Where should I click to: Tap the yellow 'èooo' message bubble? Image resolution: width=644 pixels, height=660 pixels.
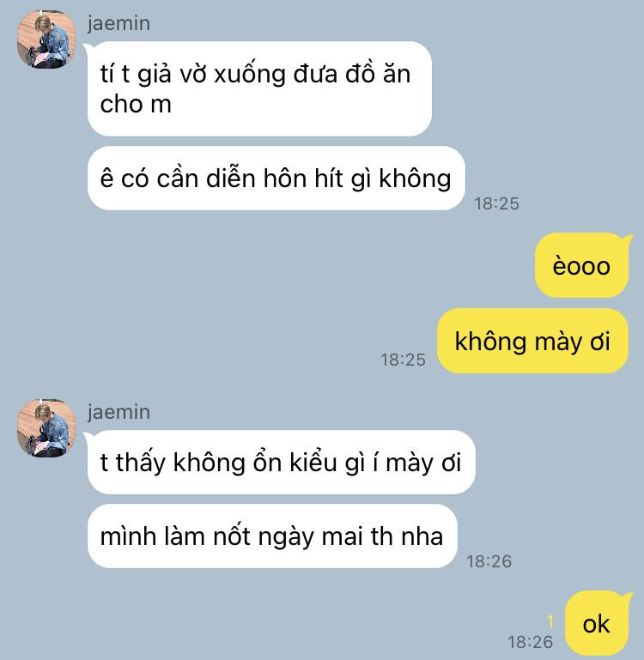tap(581, 265)
